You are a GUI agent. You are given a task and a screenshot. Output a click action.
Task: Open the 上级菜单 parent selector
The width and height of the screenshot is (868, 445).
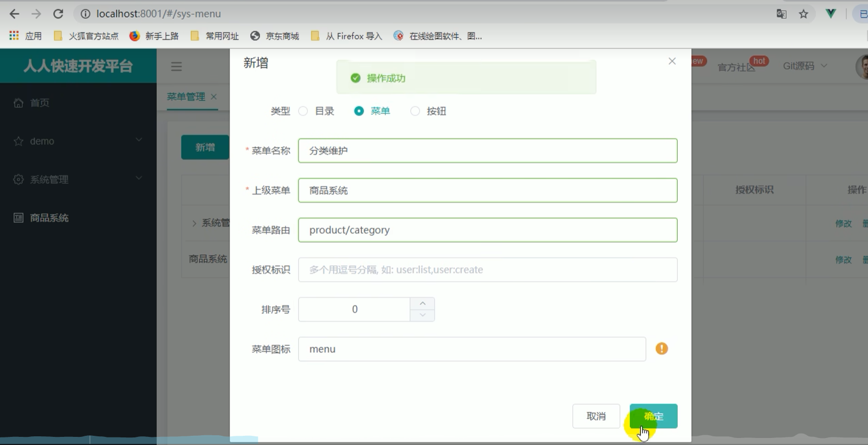[488, 190]
